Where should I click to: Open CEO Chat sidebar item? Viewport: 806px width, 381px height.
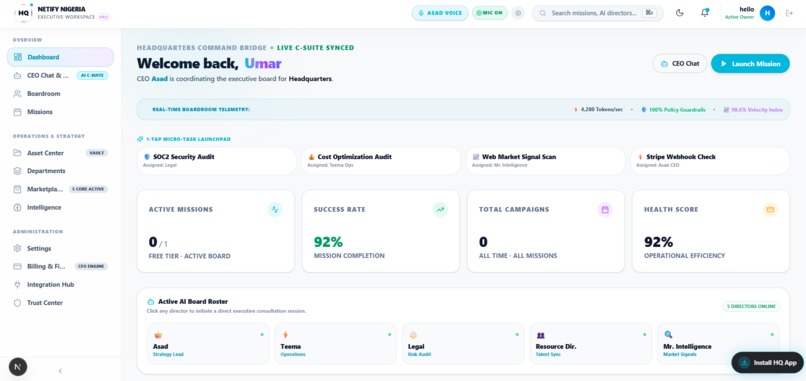click(x=60, y=76)
